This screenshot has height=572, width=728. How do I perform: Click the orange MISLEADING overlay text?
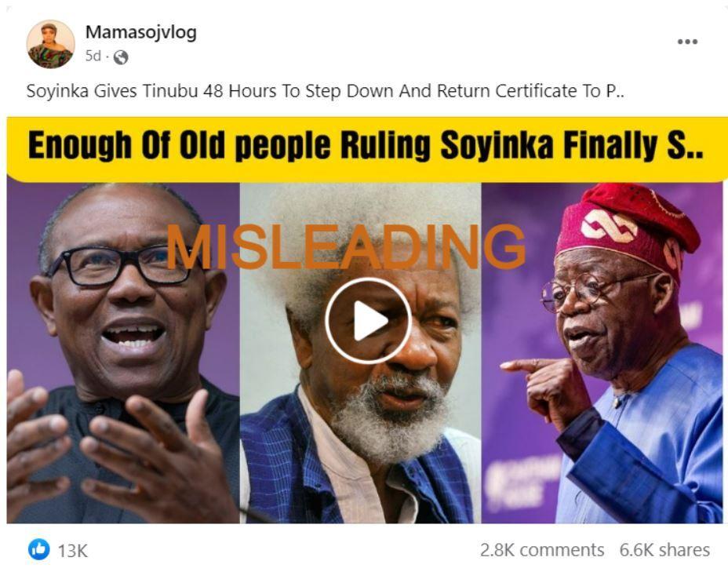346,246
